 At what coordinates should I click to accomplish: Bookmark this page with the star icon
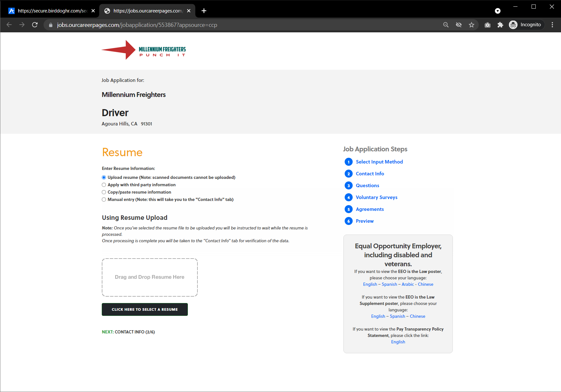tap(471, 25)
